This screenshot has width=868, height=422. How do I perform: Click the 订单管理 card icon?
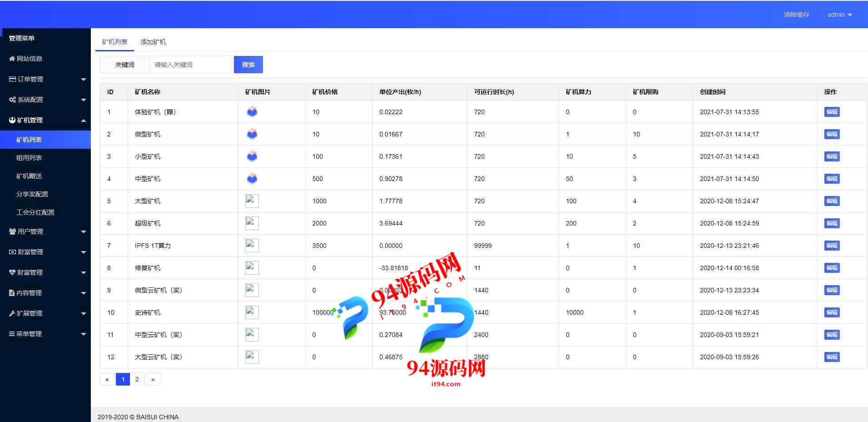click(12, 79)
